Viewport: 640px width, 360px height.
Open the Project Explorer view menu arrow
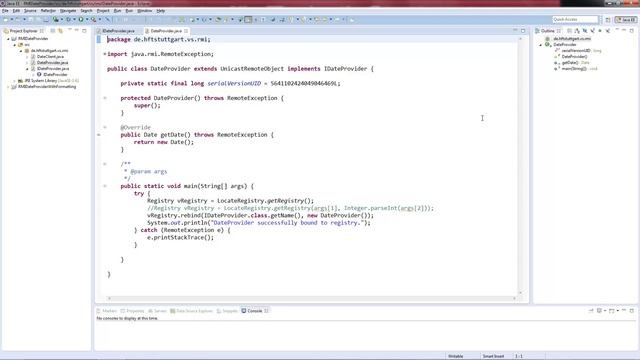point(70,29)
